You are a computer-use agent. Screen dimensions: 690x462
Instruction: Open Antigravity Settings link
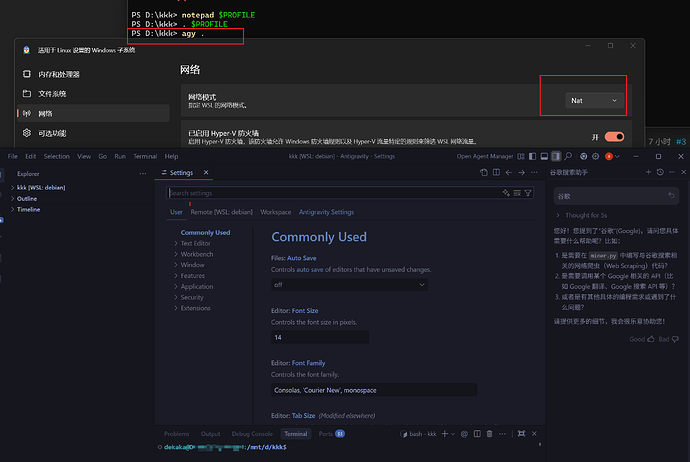[326, 212]
